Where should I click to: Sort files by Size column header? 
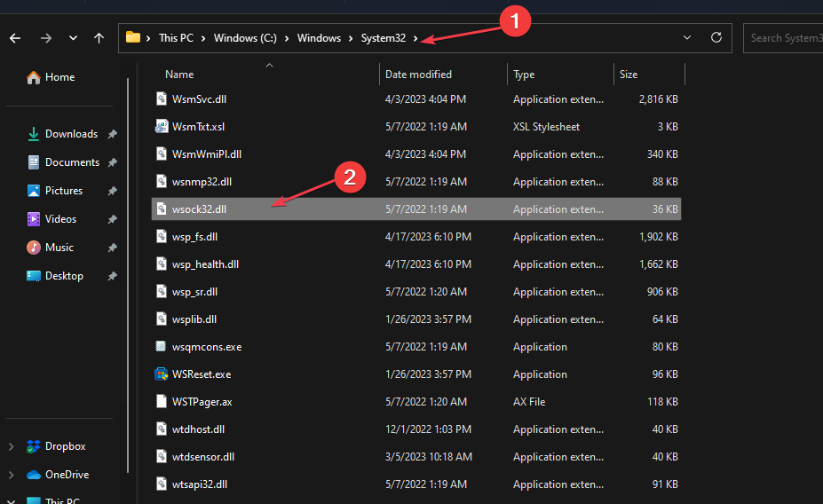(x=629, y=75)
